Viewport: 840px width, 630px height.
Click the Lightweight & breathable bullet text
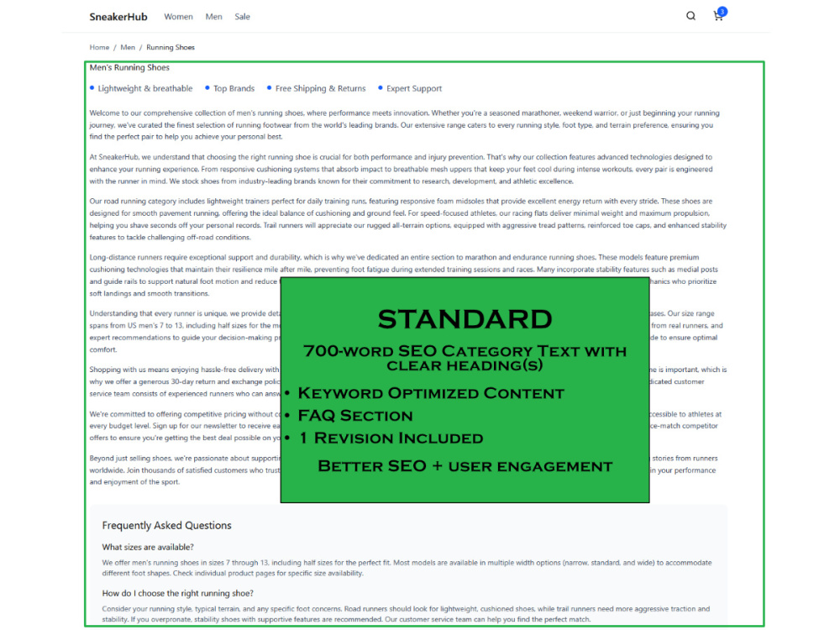click(x=145, y=88)
